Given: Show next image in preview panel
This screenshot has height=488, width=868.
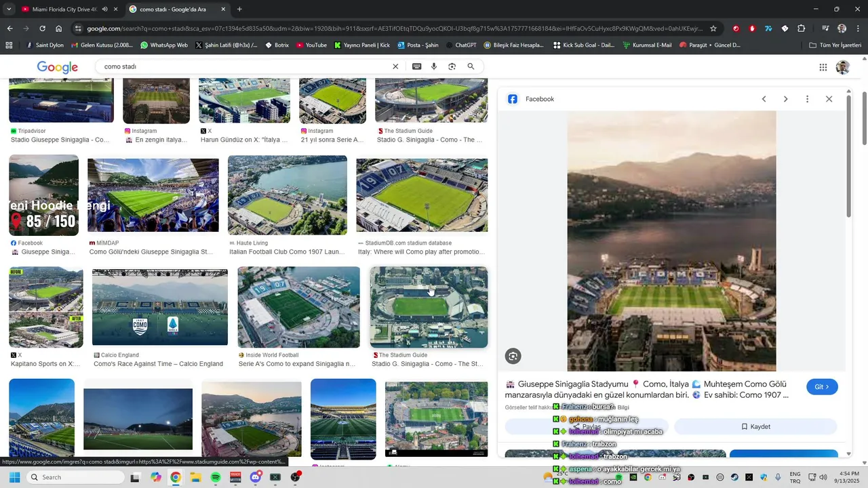Looking at the screenshot, I should (x=786, y=99).
